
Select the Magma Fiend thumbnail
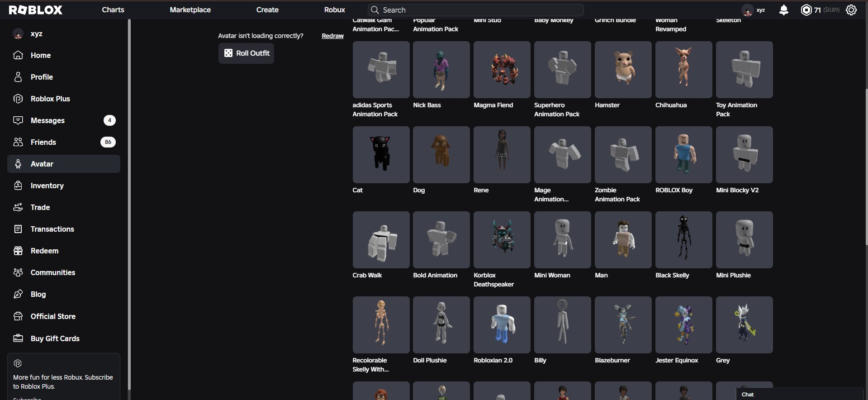(502, 70)
